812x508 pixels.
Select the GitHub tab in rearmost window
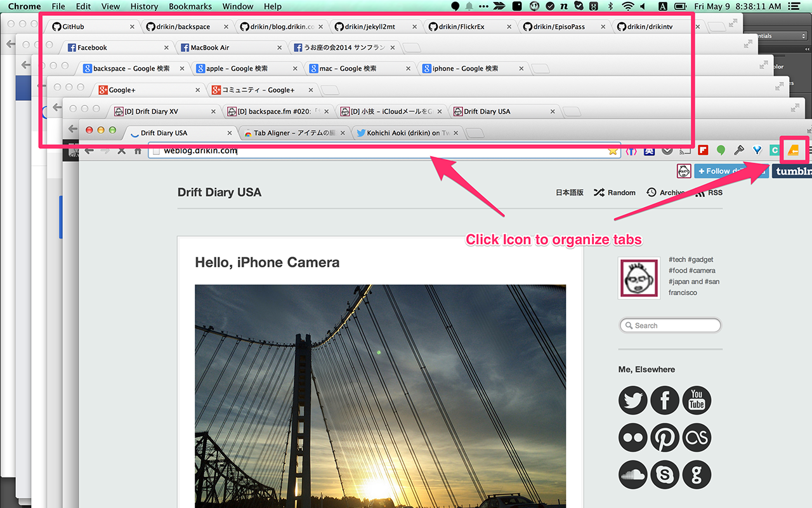click(93, 27)
